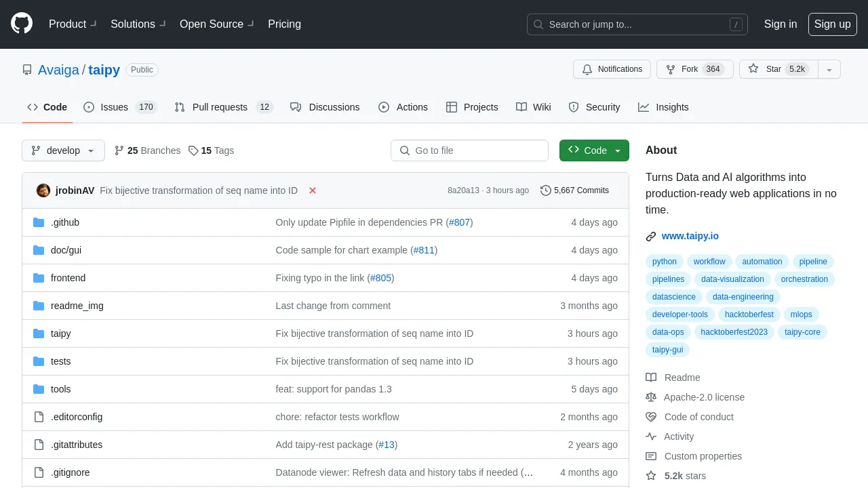
Task: Click the python topic tag
Action: tap(665, 262)
